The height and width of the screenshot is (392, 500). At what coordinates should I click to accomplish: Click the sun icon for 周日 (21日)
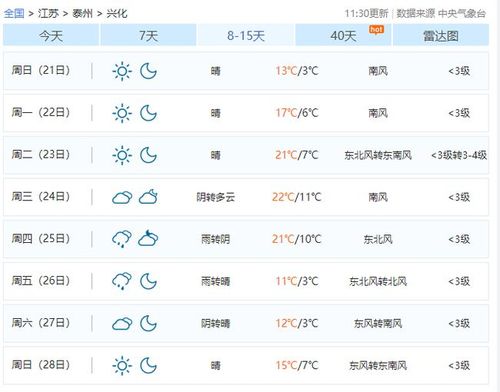click(122, 71)
